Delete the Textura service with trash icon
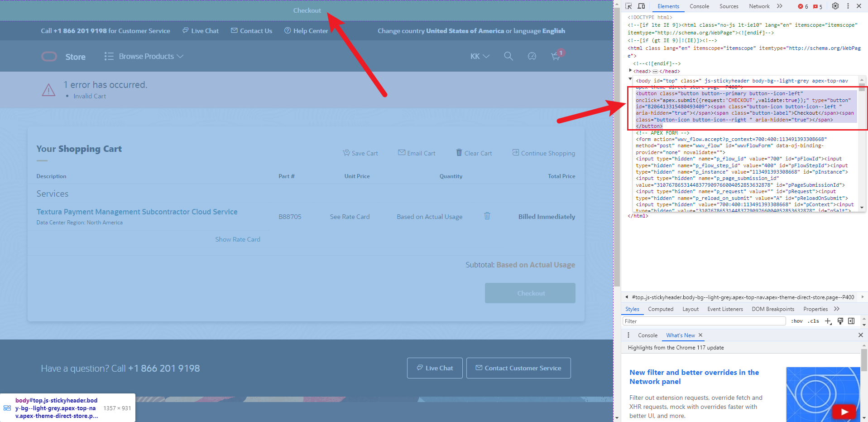 (487, 216)
